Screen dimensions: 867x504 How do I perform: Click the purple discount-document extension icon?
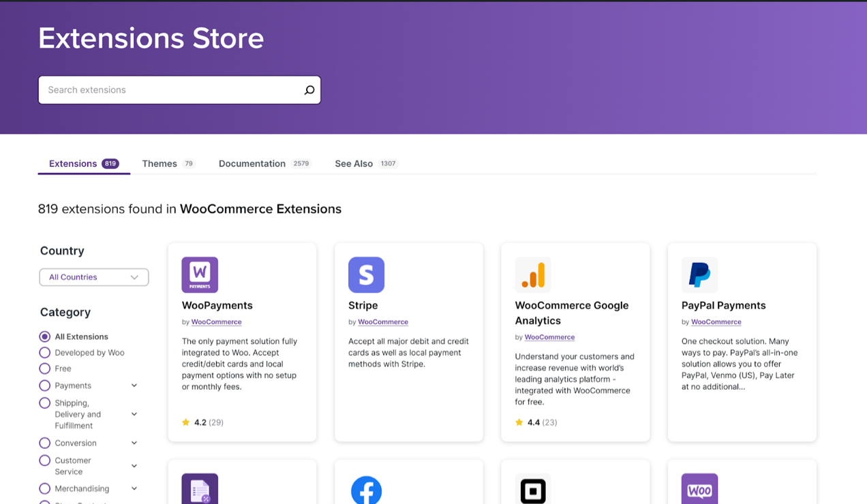pyautogui.click(x=199, y=490)
